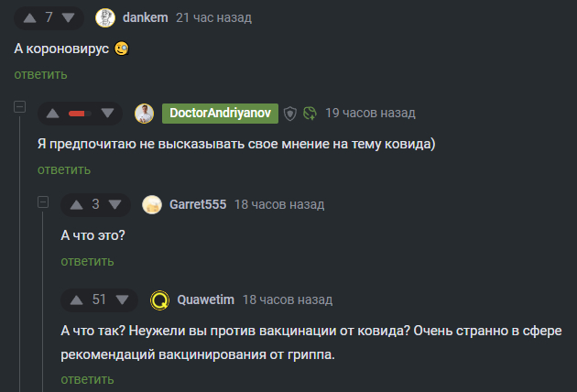The height and width of the screenshot is (392, 577).
Task: Open the '19 часов назад' timestamp link
Action: [x=370, y=114]
